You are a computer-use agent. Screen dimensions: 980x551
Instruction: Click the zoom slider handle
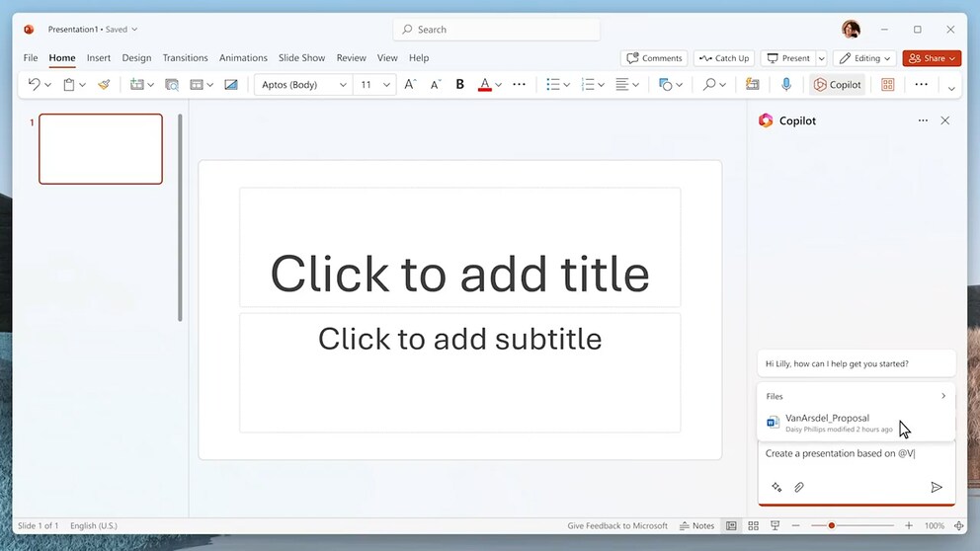(832, 526)
